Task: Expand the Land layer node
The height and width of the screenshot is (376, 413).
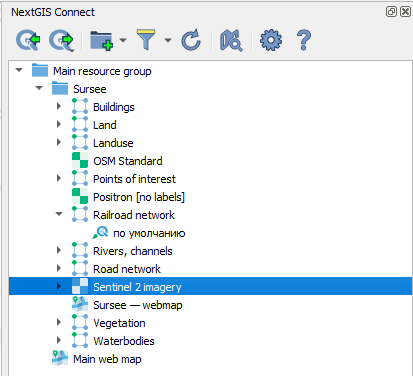Action: [x=59, y=124]
